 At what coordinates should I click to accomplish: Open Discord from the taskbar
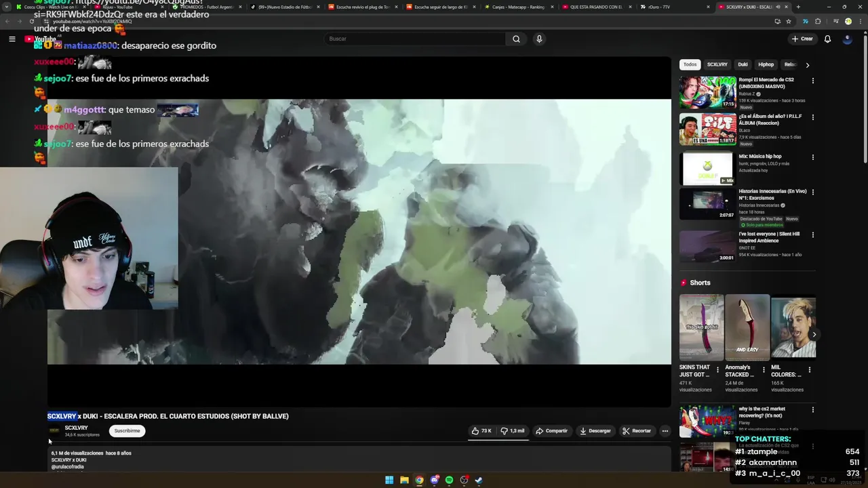[x=434, y=480]
